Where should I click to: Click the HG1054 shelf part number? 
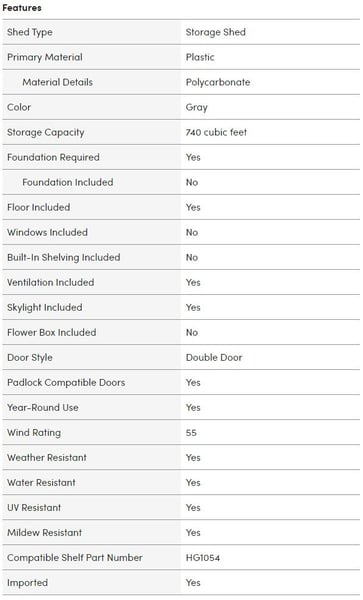(203, 558)
